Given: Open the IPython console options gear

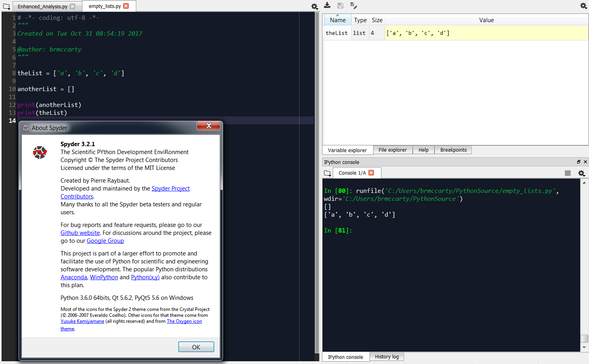Looking at the screenshot, I should 582,173.
